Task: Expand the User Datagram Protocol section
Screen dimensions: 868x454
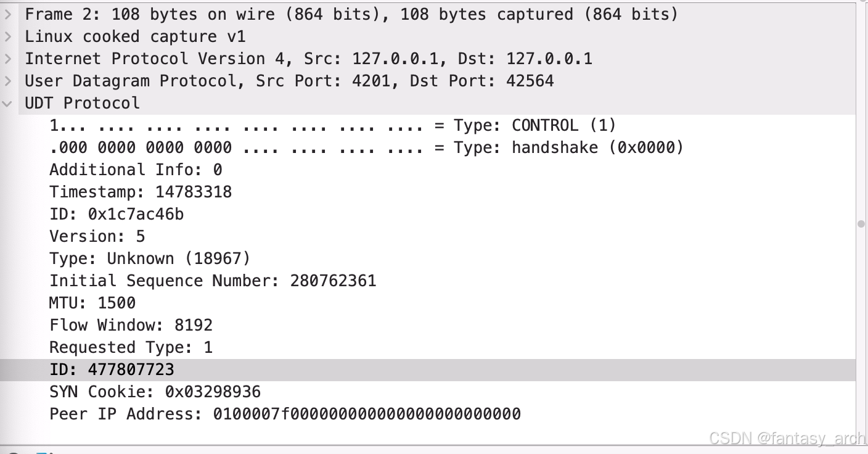Action: [x=7, y=80]
